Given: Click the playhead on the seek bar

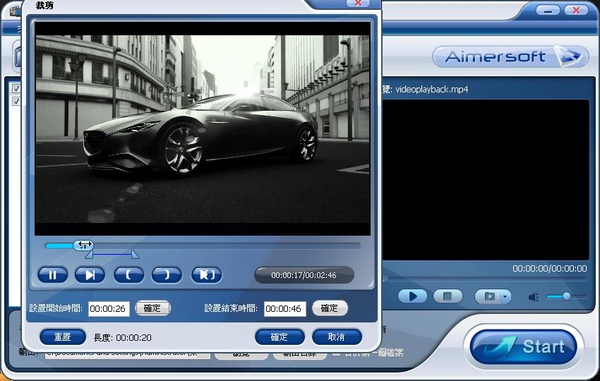Looking at the screenshot, I should (83, 245).
